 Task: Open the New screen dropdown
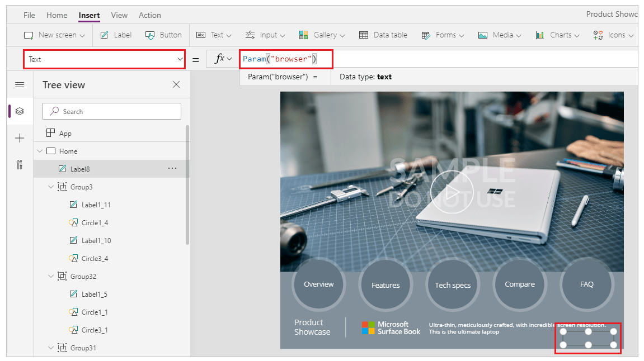coord(54,35)
